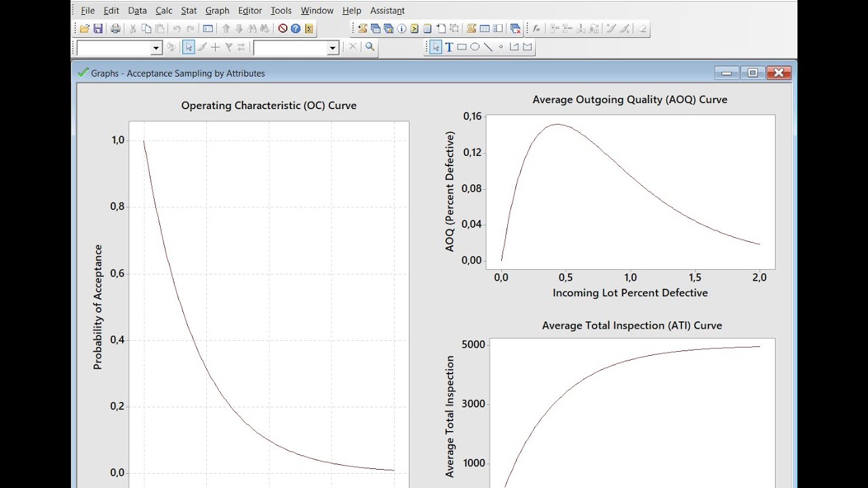Click the StatGuide sigma icon
This screenshot has width=868, height=488.
pyautogui.click(x=309, y=28)
